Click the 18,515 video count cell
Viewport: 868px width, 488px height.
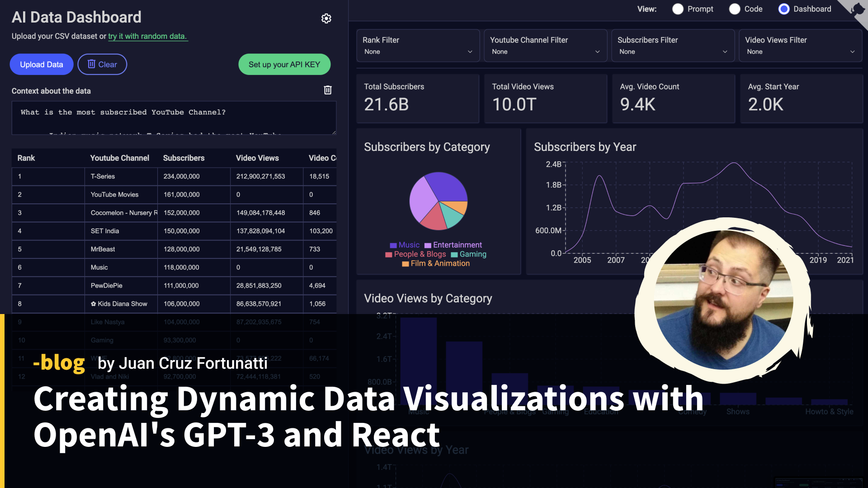320,177
